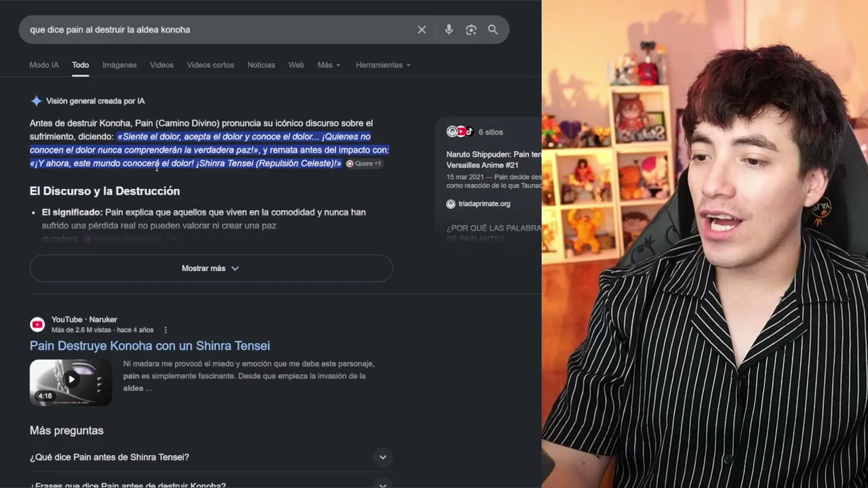
Task: Select the "Web" tab
Action: coord(296,65)
